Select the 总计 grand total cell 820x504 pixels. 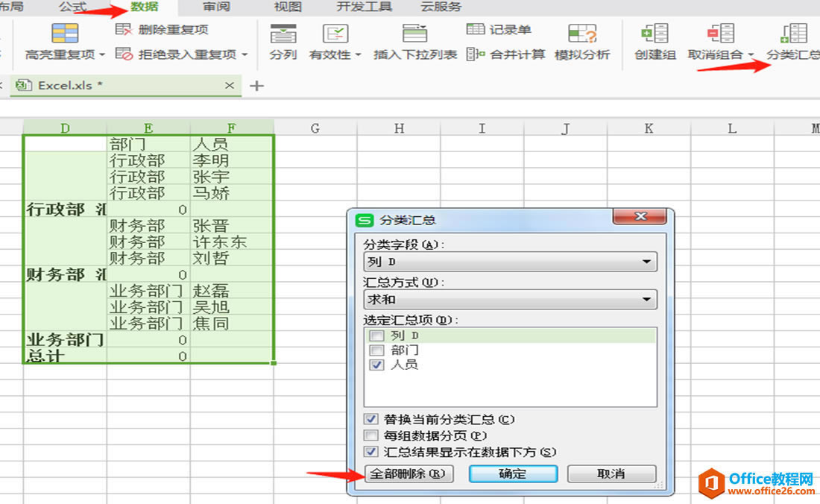66,356
